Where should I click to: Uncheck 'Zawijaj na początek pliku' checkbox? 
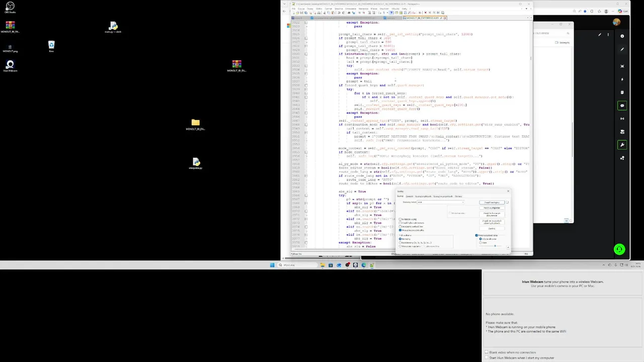click(400, 230)
